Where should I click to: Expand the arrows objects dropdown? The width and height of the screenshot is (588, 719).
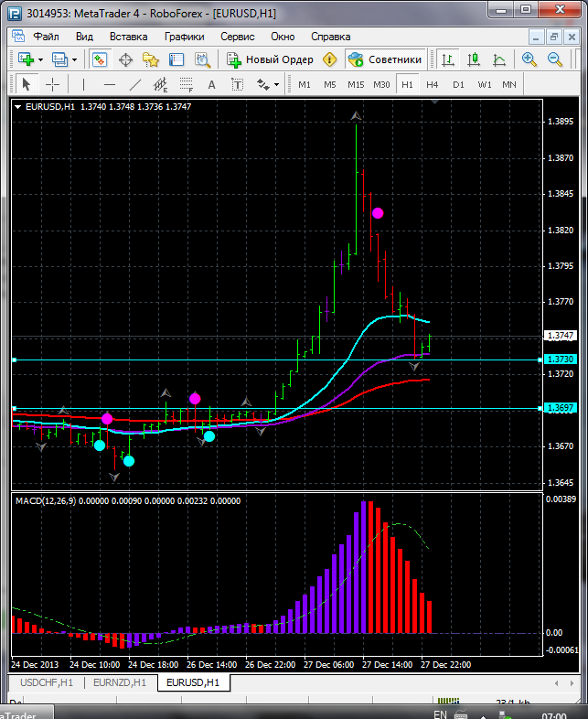point(276,84)
